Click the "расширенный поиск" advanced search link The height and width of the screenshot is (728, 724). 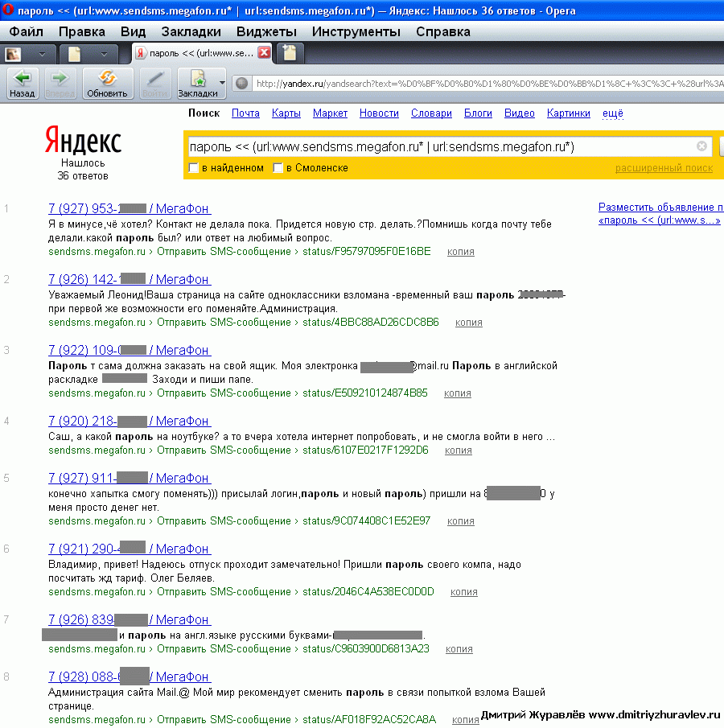[664, 168]
